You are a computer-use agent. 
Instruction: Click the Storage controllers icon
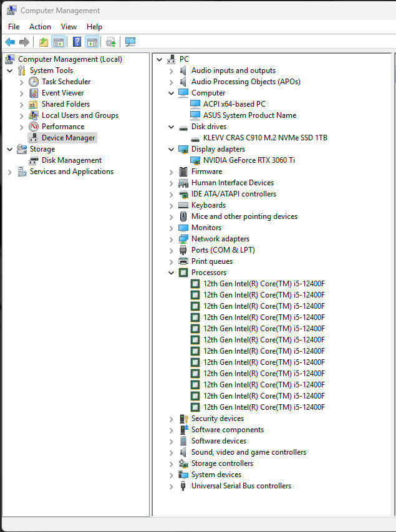pyautogui.click(x=183, y=463)
